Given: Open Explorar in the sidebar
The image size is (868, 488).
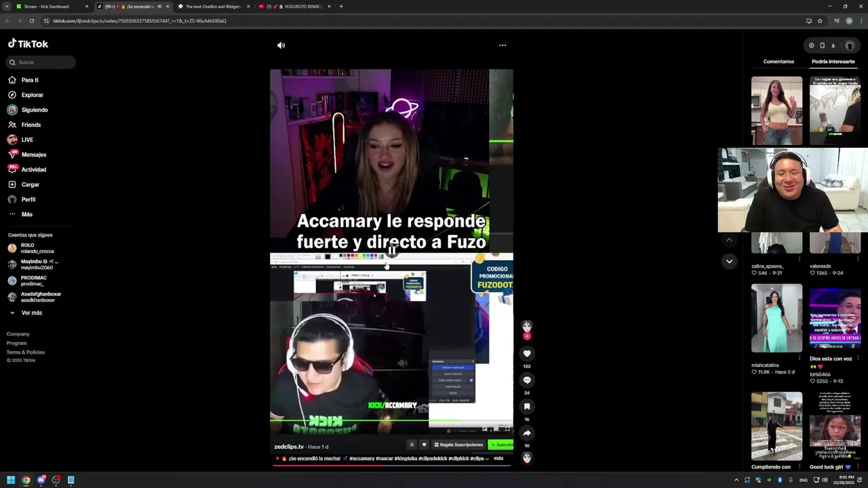Looking at the screenshot, I should (x=32, y=95).
